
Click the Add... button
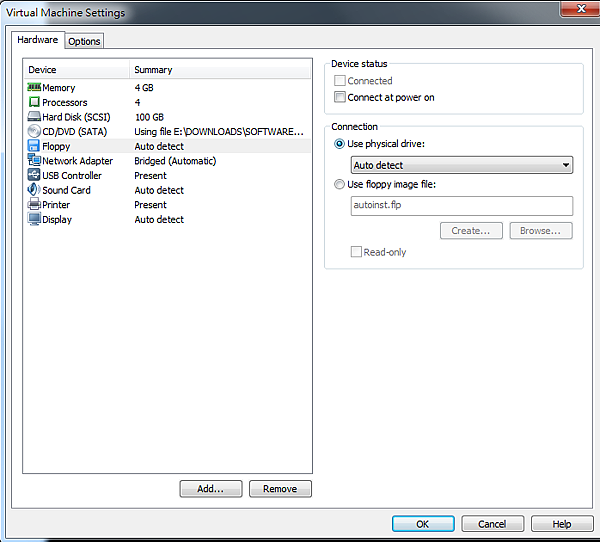(x=211, y=489)
